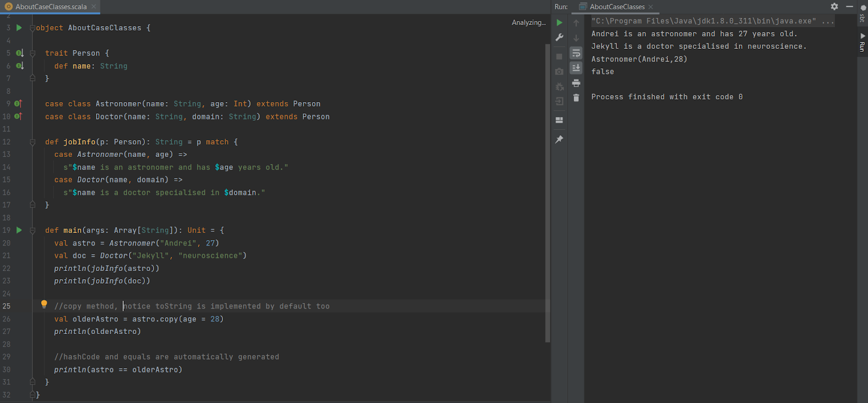Hide the Run tool window
The width and height of the screenshot is (868, 403).
tap(850, 7)
